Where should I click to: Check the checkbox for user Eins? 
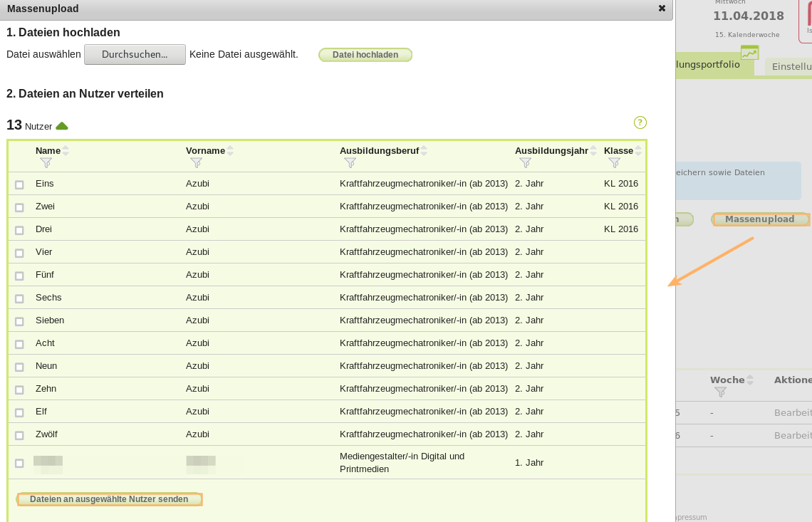point(19,183)
